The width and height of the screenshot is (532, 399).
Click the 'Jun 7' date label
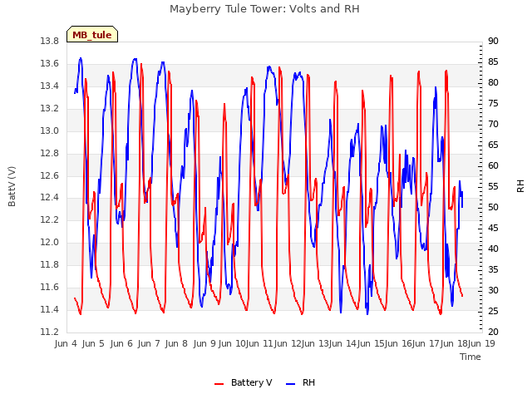click(x=149, y=343)
